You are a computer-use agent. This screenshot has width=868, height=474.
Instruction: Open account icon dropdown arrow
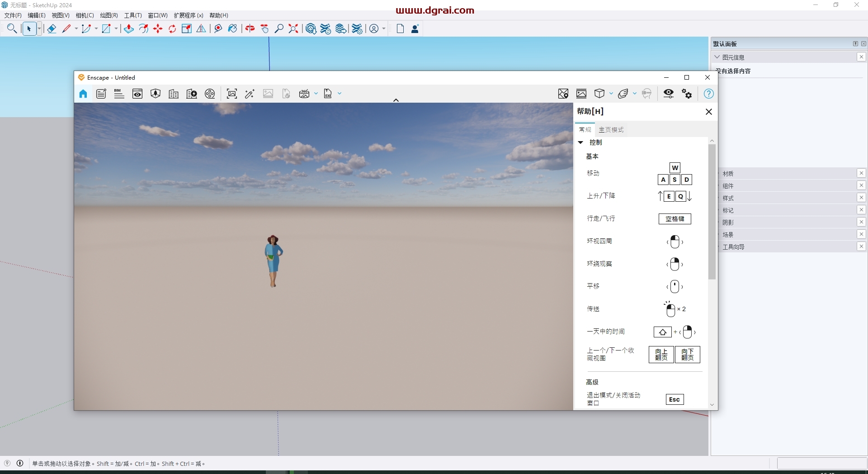pyautogui.click(x=384, y=29)
